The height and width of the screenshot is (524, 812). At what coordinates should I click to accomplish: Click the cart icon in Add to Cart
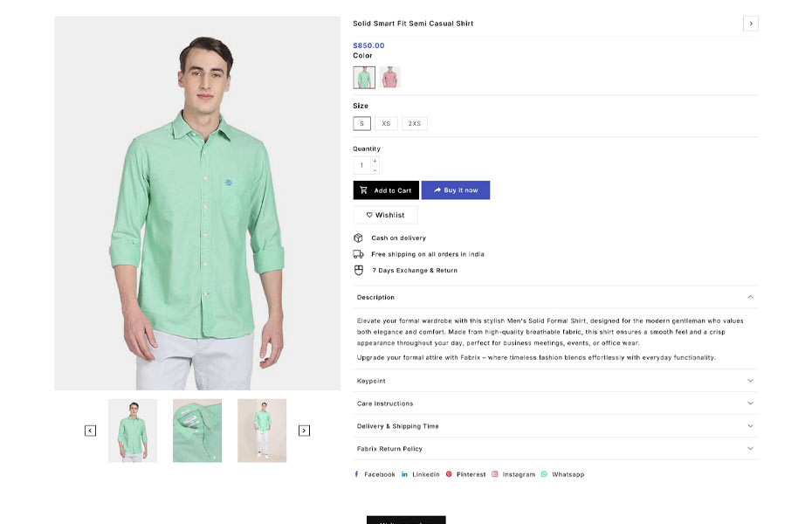363,190
